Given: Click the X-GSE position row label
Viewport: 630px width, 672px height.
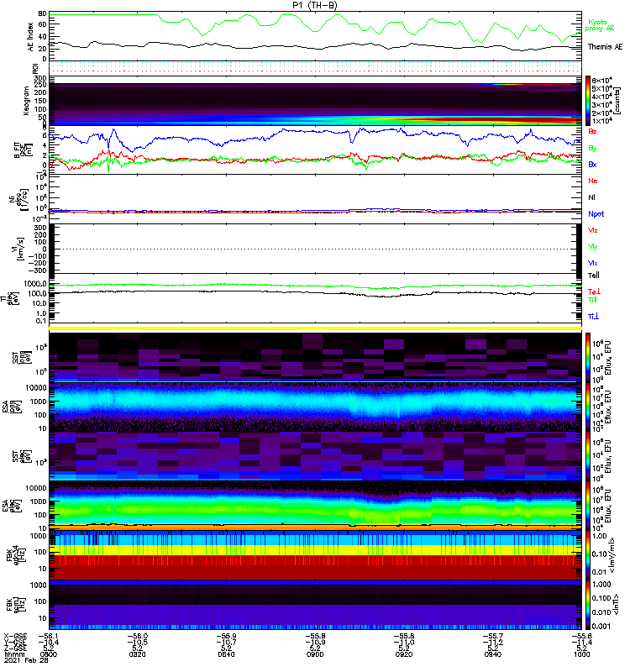Looking at the screenshot, I should [15, 636].
